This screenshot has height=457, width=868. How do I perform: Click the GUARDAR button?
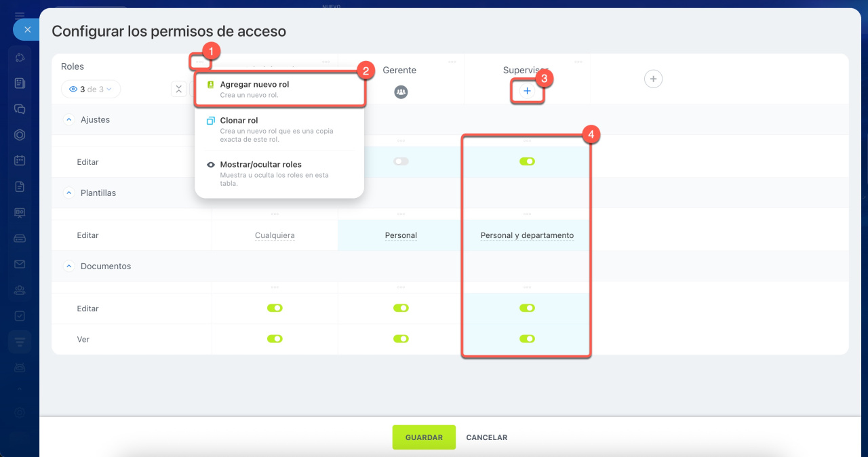424,437
